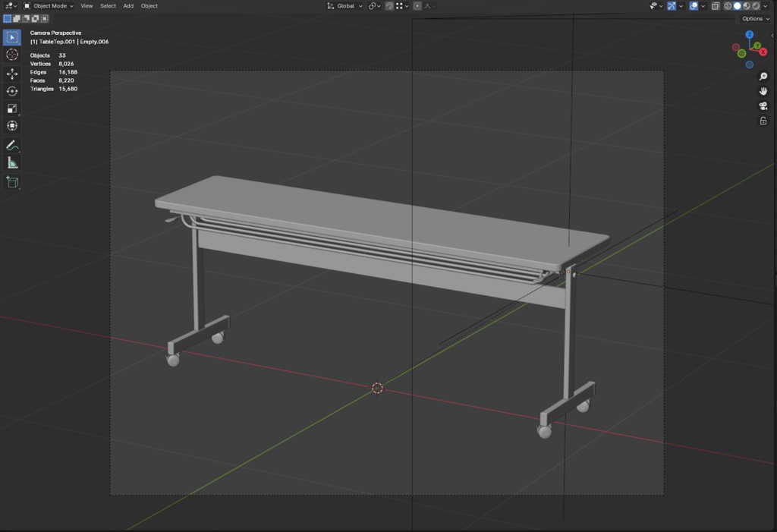Toggle viewport gizmos display
The image size is (777, 532).
[672, 6]
